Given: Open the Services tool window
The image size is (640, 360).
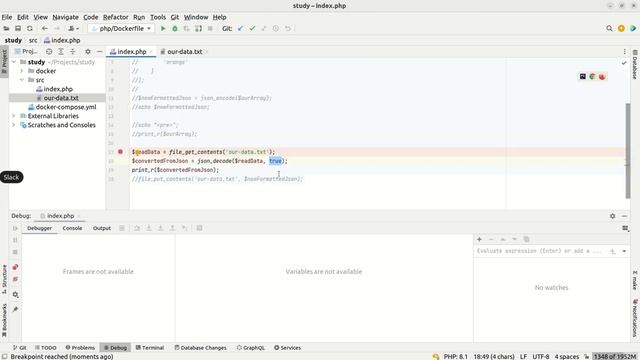Looking at the screenshot, I should [x=287, y=348].
